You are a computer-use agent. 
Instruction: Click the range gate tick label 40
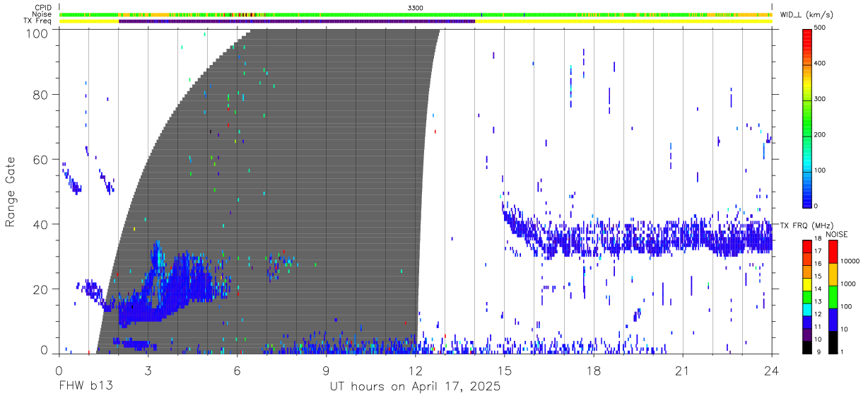click(x=40, y=224)
